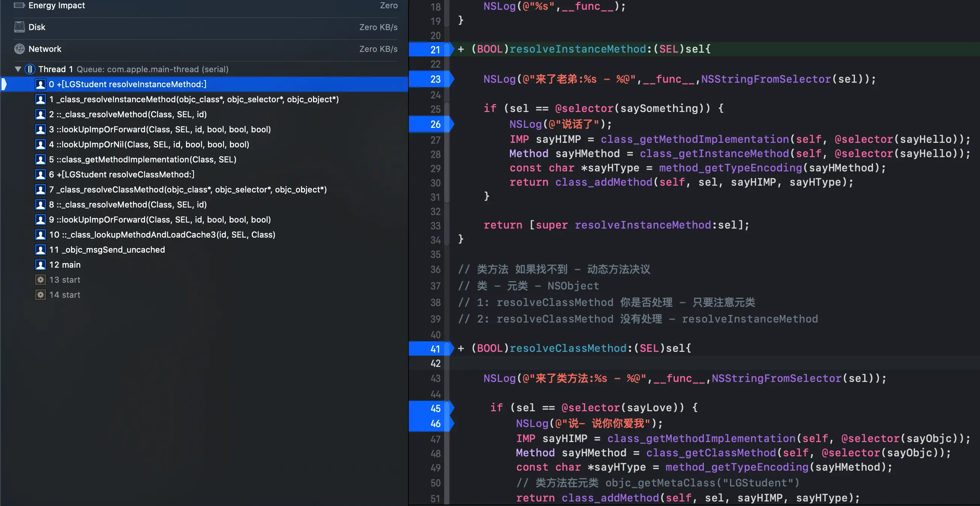Viewport: 980px width, 506px height.
Task: Click the Thread 1 thread icon
Action: coord(30,69)
